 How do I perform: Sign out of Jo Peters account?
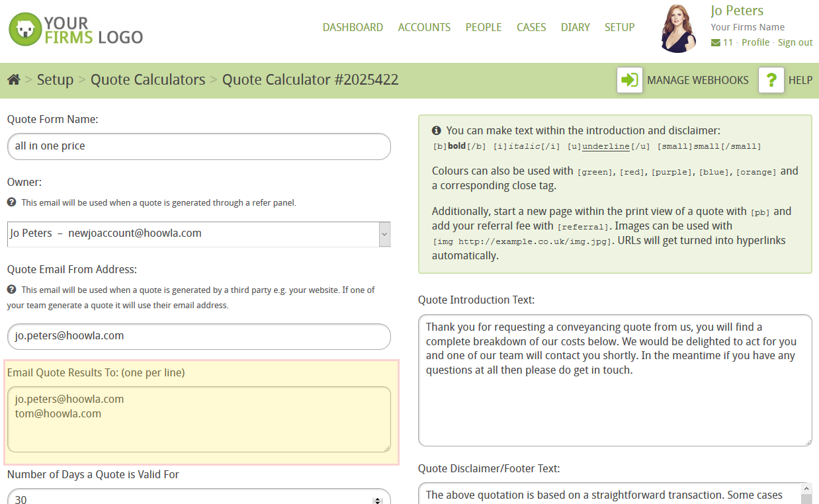[x=795, y=42]
